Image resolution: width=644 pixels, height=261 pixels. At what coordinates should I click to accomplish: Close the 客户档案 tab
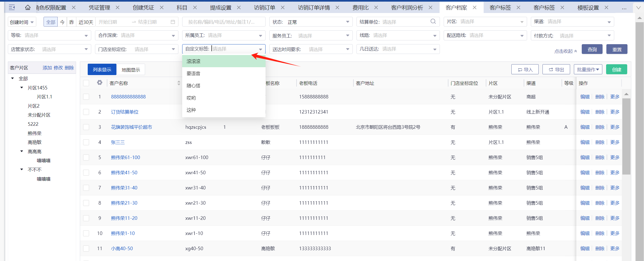click(475, 8)
